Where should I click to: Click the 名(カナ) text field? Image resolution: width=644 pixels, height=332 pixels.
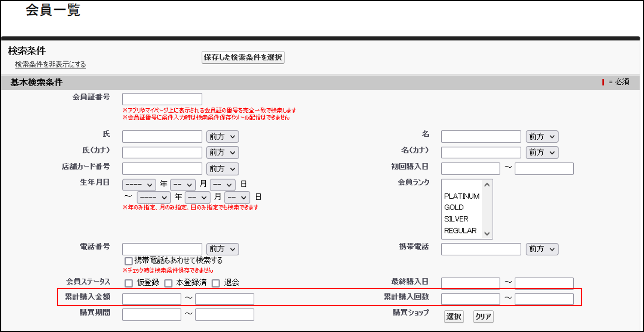(481, 152)
